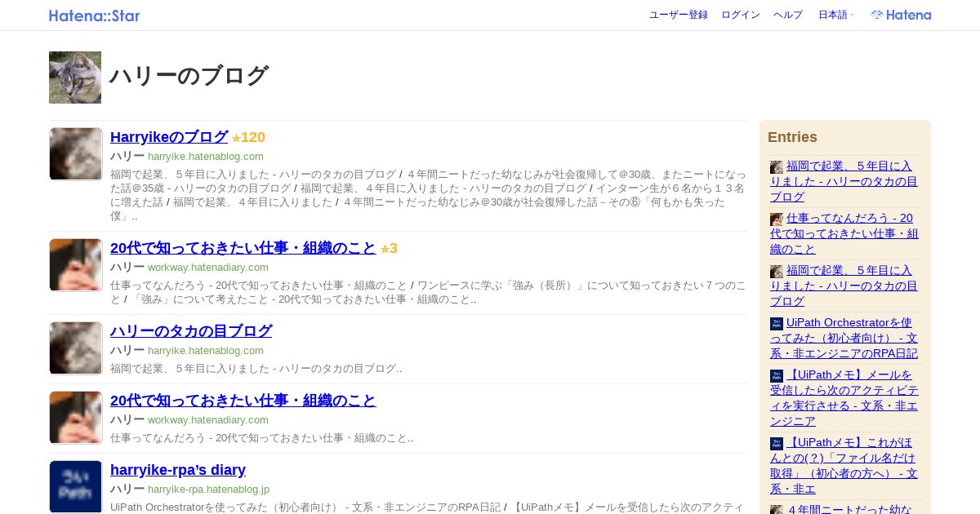
Task: Open the harryike-rpa's diary link
Action: pos(178,470)
